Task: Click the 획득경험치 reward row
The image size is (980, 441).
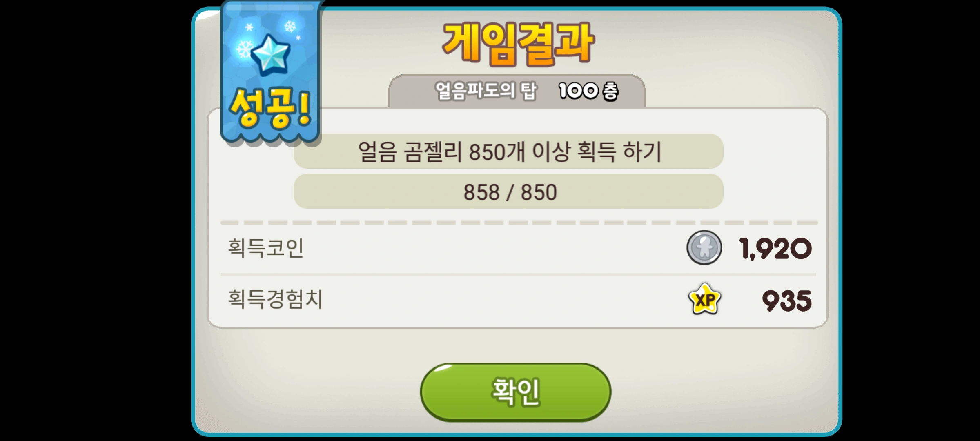Action: tap(519, 300)
